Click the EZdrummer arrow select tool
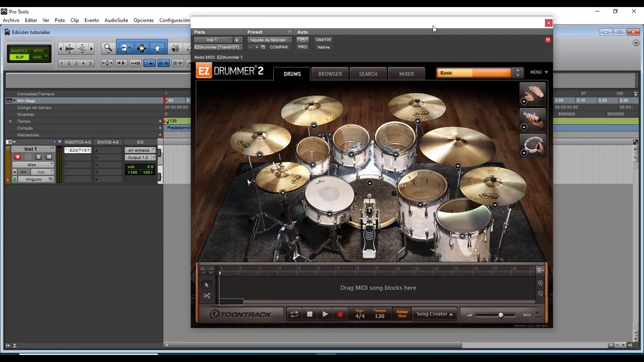 click(206, 285)
